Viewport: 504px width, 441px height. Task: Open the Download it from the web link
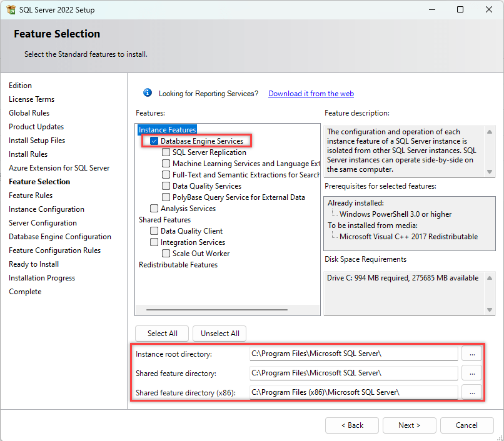pos(310,93)
